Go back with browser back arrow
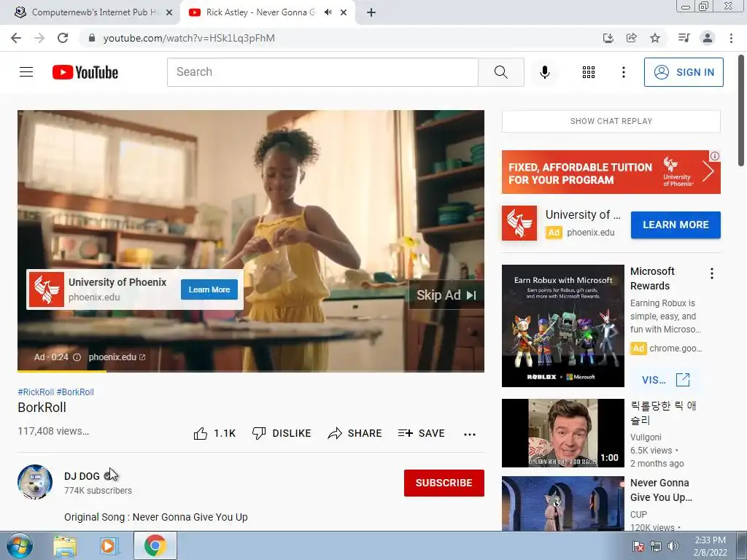 [x=16, y=38]
